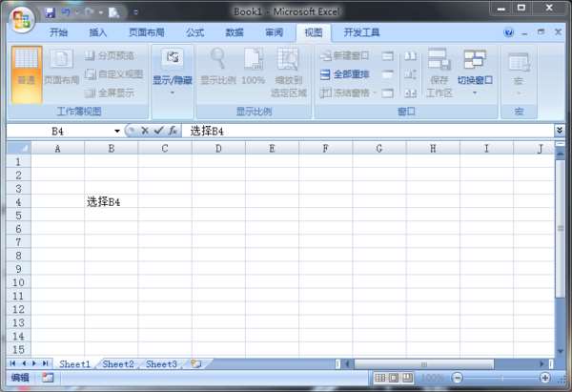Click the Unhide window icon
This screenshot has width=572, height=392.
click(387, 93)
